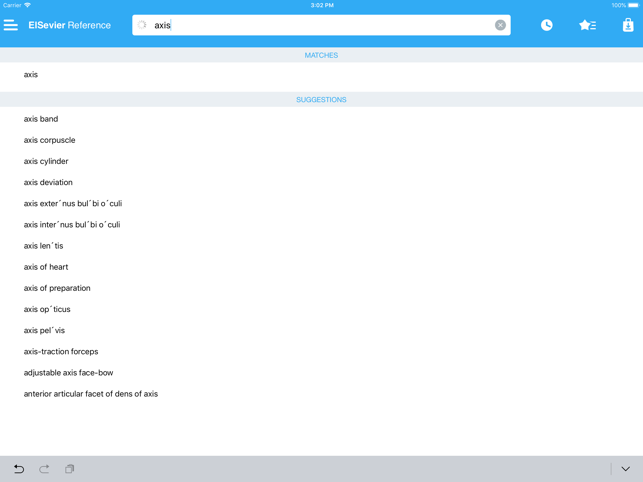This screenshot has width=643, height=482.
Task: Select axis of preparation
Action: click(57, 288)
